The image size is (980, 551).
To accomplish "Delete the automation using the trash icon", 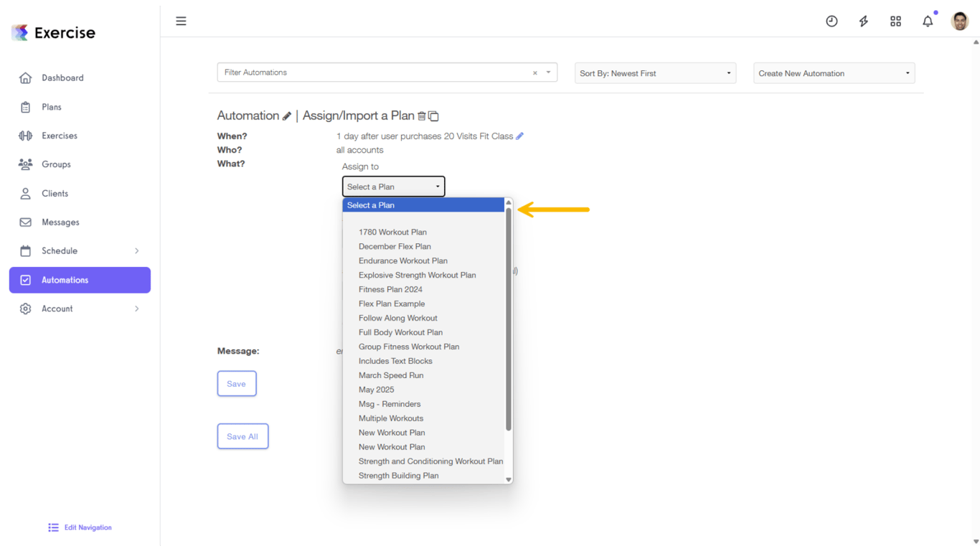I will pos(422,116).
